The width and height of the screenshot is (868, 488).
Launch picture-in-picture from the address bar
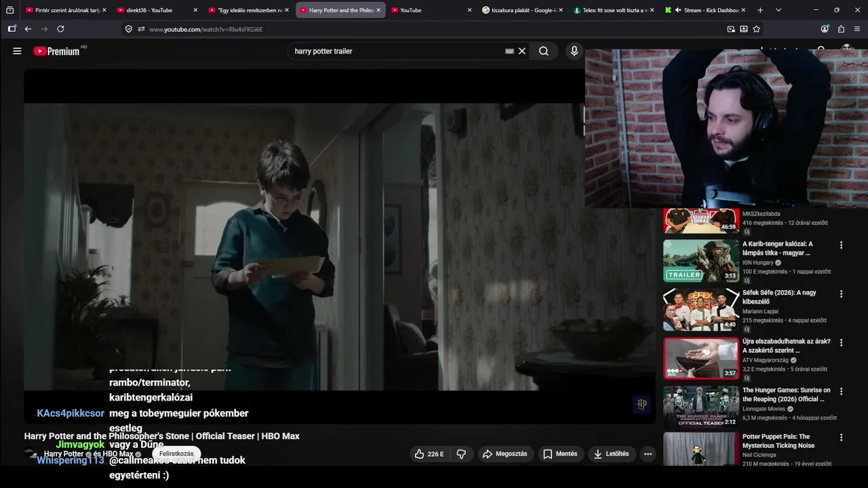click(731, 29)
